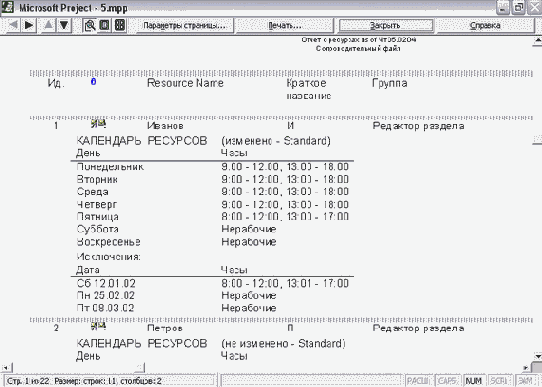Click the Иванов resource name
Image resolution: width=542 pixels, height=387 pixels.
pyautogui.click(x=165, y=126)
